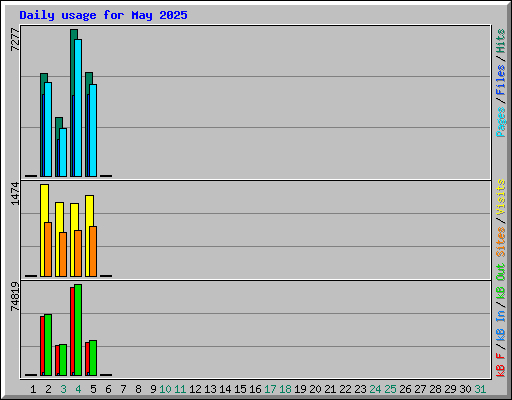Click green day 10 on the x-axis
The width and height of the screenshot is (512, 400).
(x=165, y=389)
